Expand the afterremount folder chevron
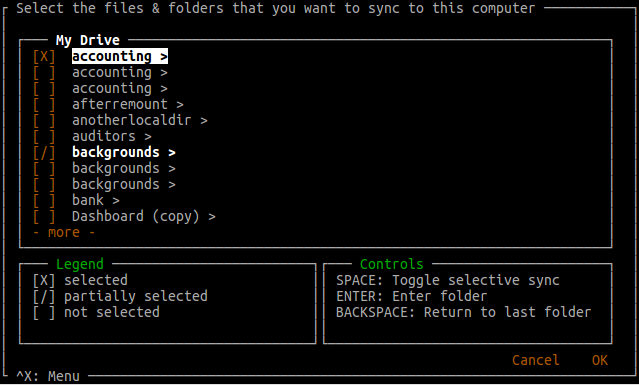639x385 pixels. 180,105
